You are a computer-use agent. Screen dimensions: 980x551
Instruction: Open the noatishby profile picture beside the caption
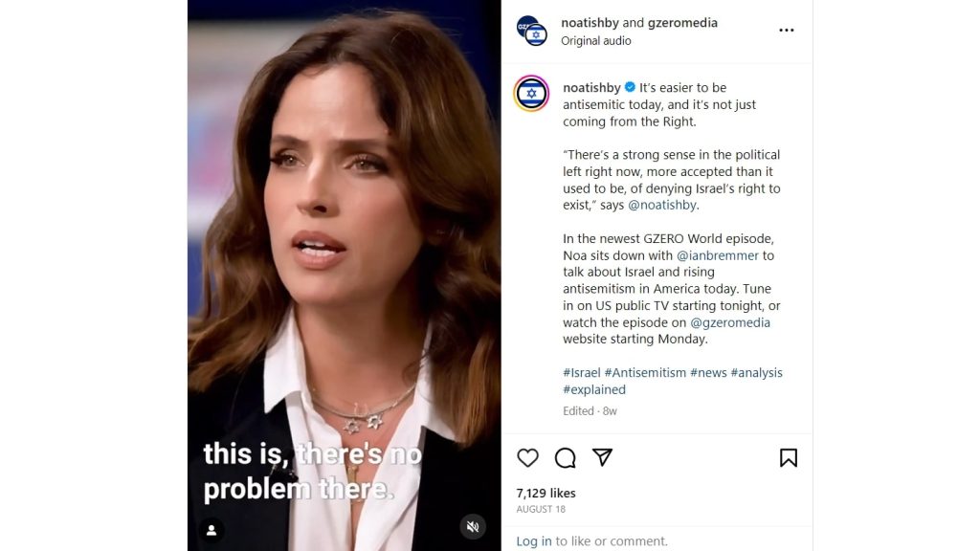point(531,93)
